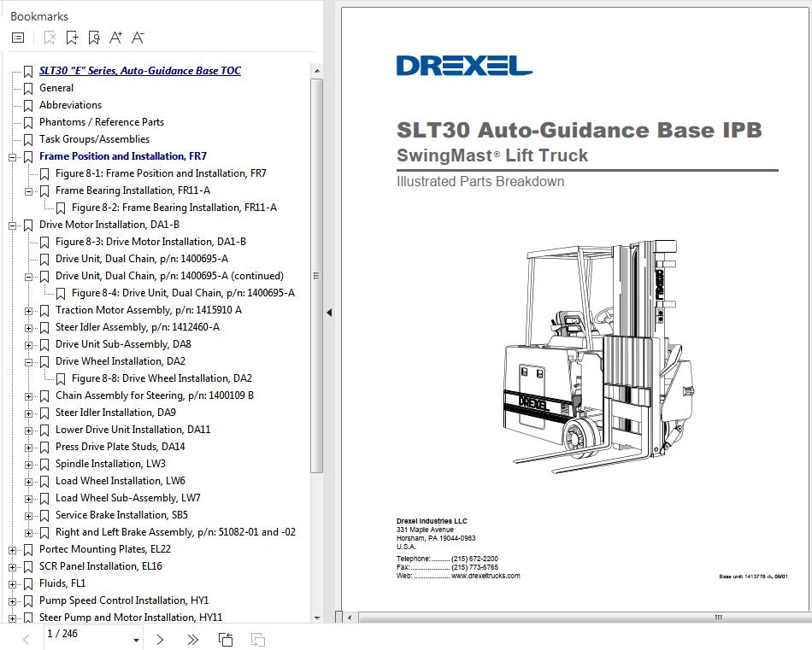Screen dimensions: 812x650
Task: Open Steer Pump and Motor Installation, HY11 bookmark
Action: pos(131,618)
